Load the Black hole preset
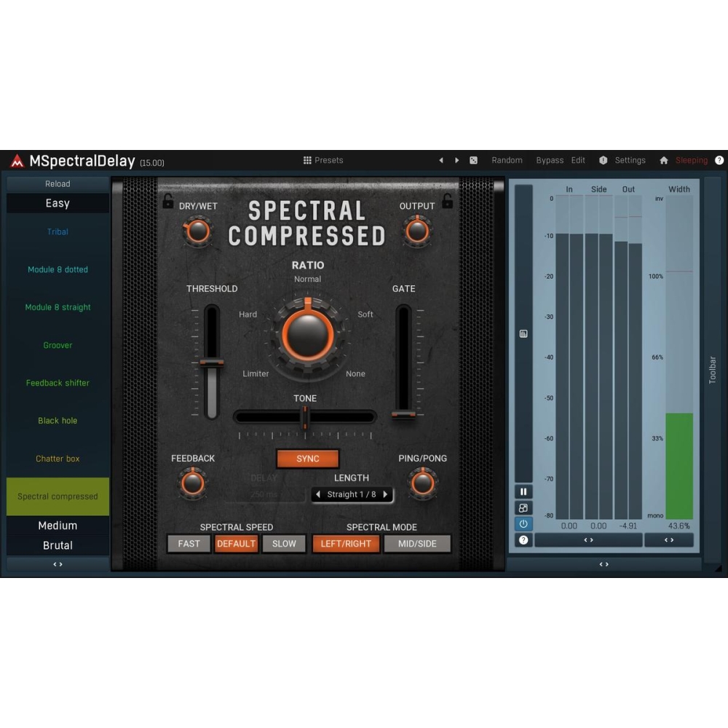This screenshot has width=728, height=728. [x=57, y=421]
